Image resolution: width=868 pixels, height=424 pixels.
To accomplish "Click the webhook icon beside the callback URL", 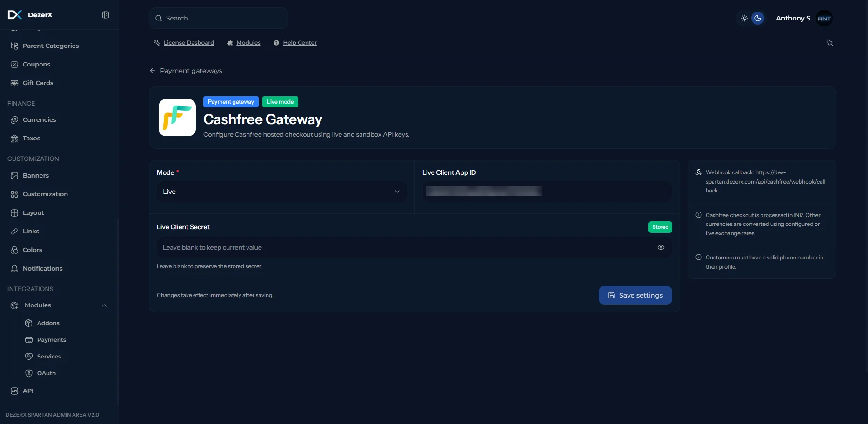I will (x=699, y=172).
